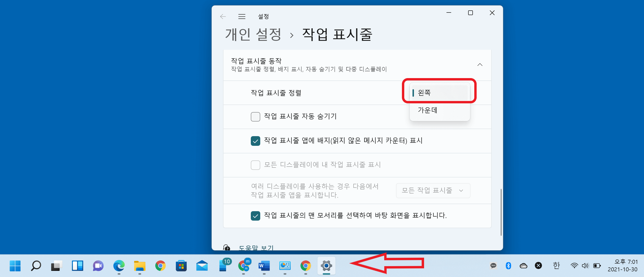Open KakaoTalk in the system tray
Viewport: 644px width, 277px height.
click(x=494, y=266)
